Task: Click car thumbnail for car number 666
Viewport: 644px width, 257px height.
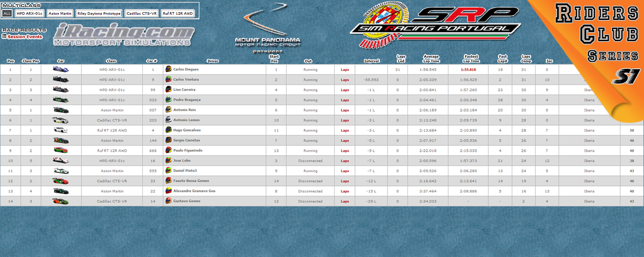Action: coord(61,151)
